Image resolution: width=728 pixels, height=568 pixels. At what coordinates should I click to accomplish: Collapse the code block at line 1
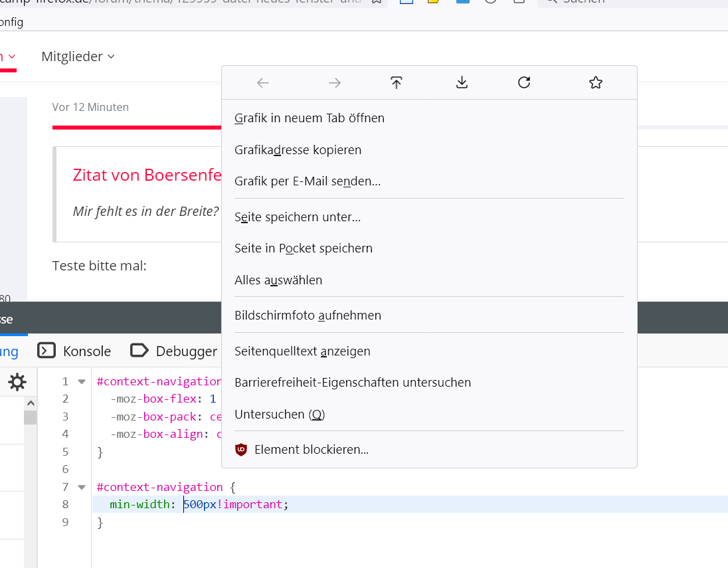[82, 382]
